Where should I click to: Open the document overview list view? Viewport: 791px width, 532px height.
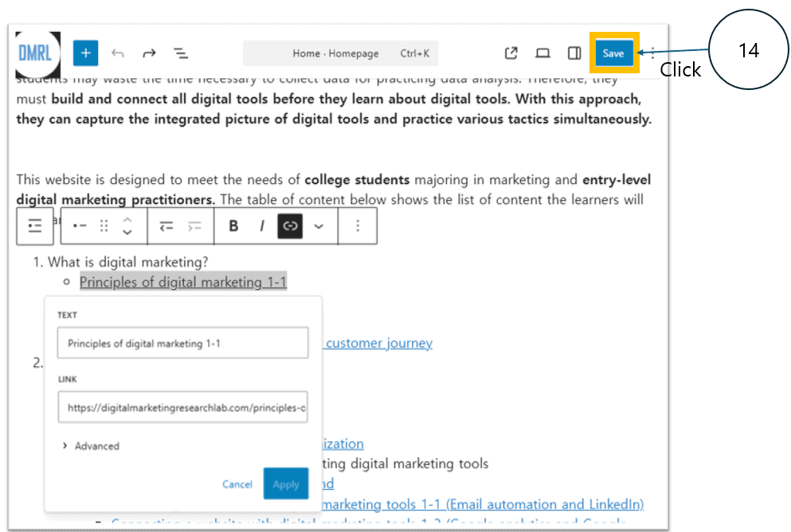click(181, 53)
